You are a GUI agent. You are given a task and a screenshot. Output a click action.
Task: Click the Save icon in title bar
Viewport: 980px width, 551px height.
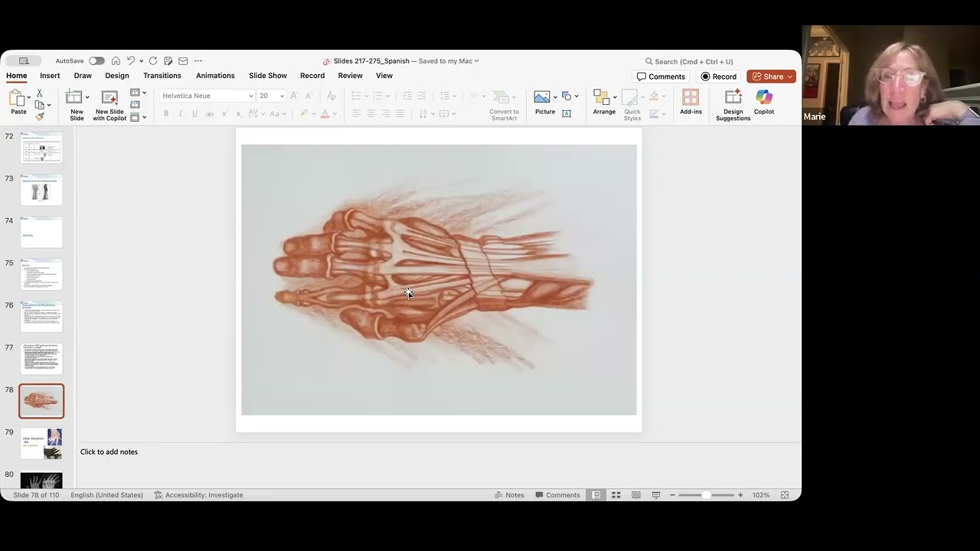168,61
